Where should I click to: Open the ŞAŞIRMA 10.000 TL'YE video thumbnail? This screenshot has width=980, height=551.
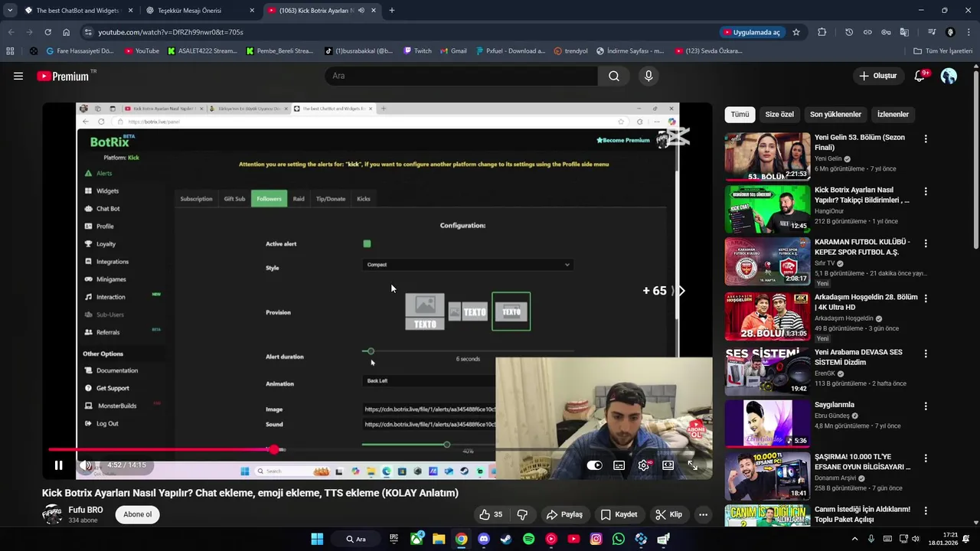(x=767, y=475)
